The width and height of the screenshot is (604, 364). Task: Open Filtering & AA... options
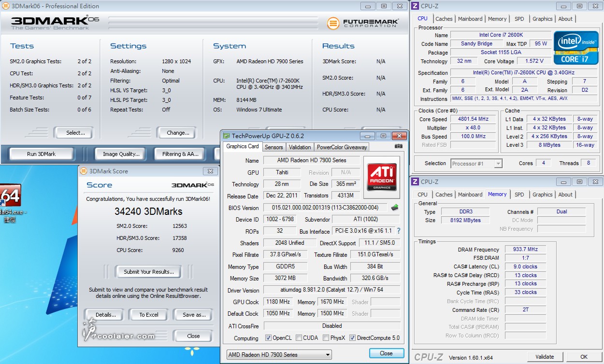[181, 154]
